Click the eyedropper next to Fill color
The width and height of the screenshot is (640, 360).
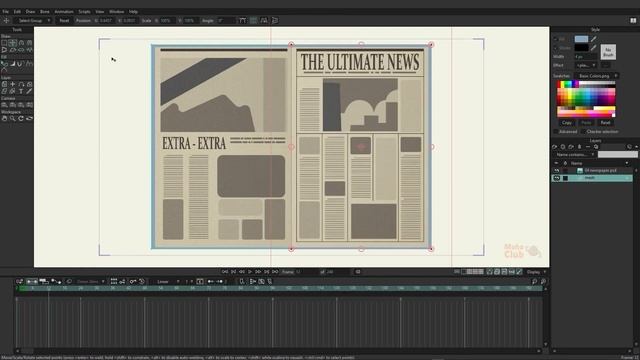[593, 39]
